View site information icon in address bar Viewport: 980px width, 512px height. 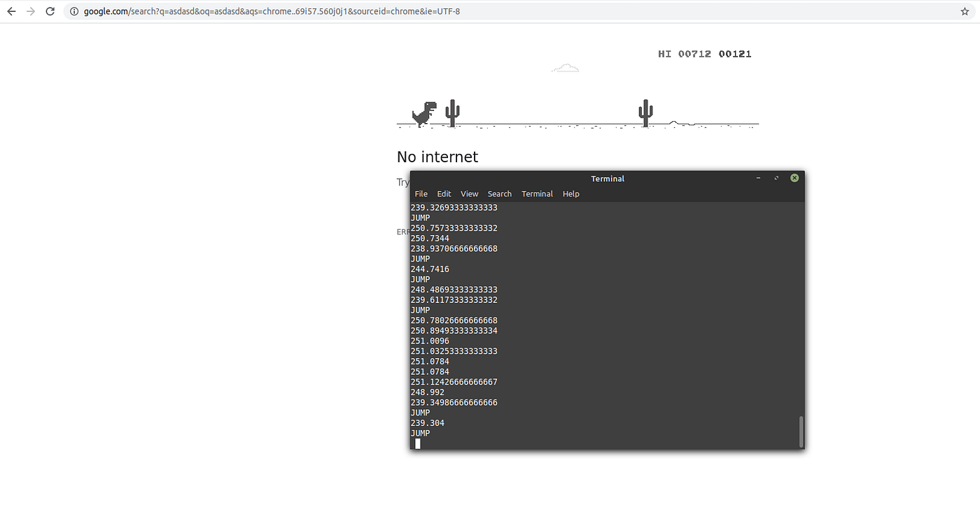click(74, 11)
